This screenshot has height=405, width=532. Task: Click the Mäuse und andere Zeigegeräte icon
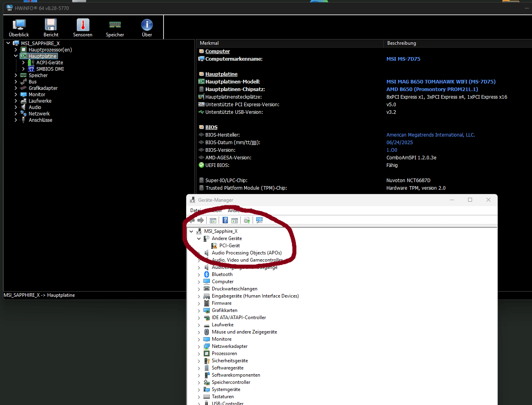pos(207,332)
